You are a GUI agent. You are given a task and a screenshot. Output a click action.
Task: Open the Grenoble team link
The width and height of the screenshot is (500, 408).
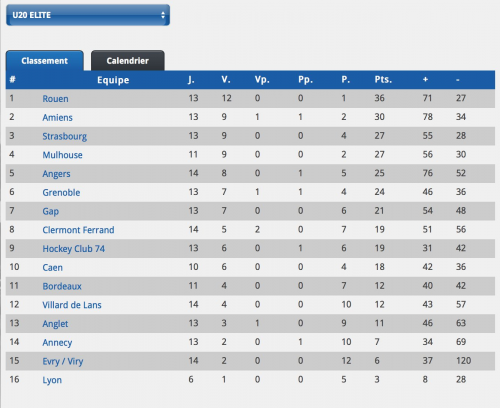[61, 192]
